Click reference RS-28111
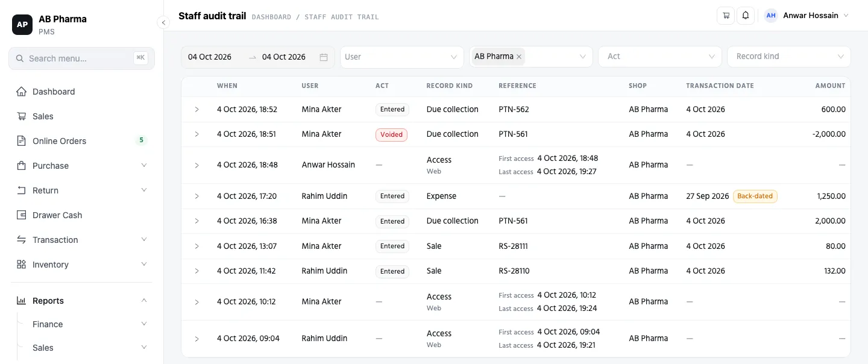 (514, 246)
